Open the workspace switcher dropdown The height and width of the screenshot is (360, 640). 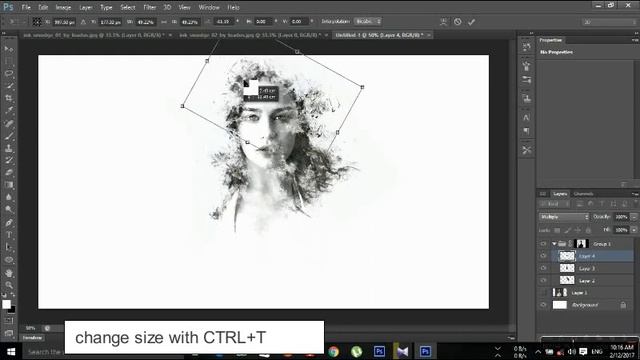click(x=610, y=22)
